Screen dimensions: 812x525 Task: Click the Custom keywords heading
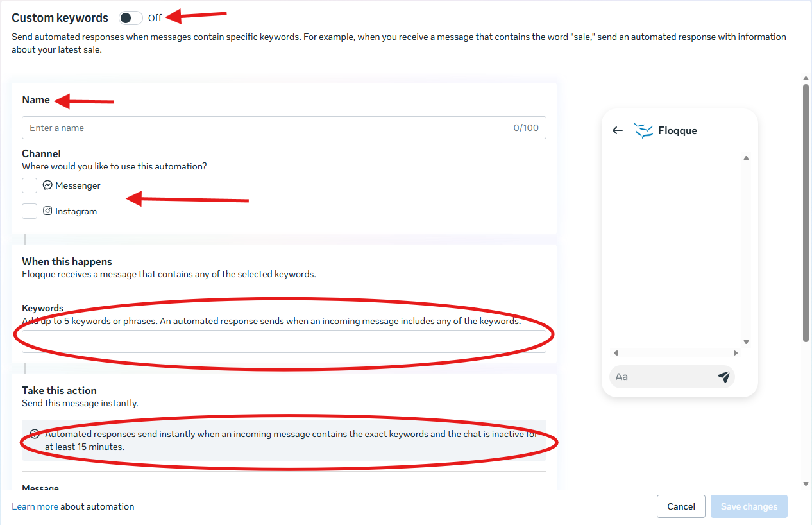click(x=60, y=18)
